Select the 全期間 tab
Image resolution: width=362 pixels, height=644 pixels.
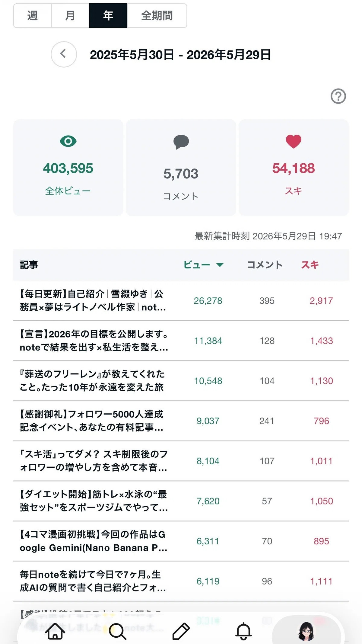157,16
